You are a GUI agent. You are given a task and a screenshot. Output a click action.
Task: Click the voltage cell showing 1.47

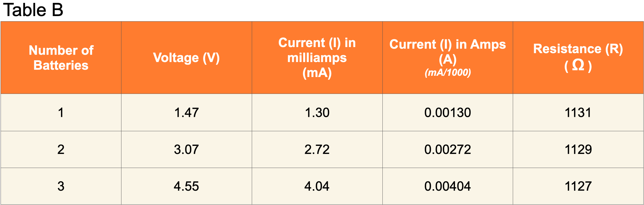[x=186, y=113]
